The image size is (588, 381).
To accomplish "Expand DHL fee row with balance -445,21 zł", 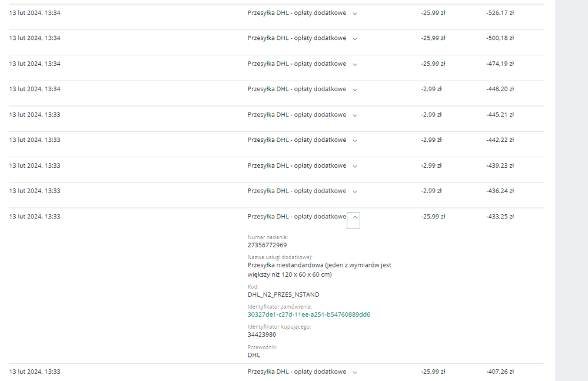I will [355, 115].
